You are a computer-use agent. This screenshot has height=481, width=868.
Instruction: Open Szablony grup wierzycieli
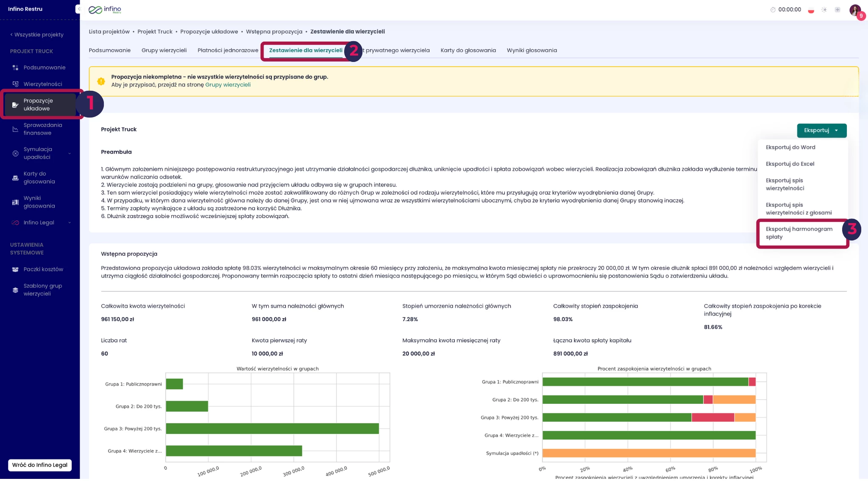click(42, 290)
